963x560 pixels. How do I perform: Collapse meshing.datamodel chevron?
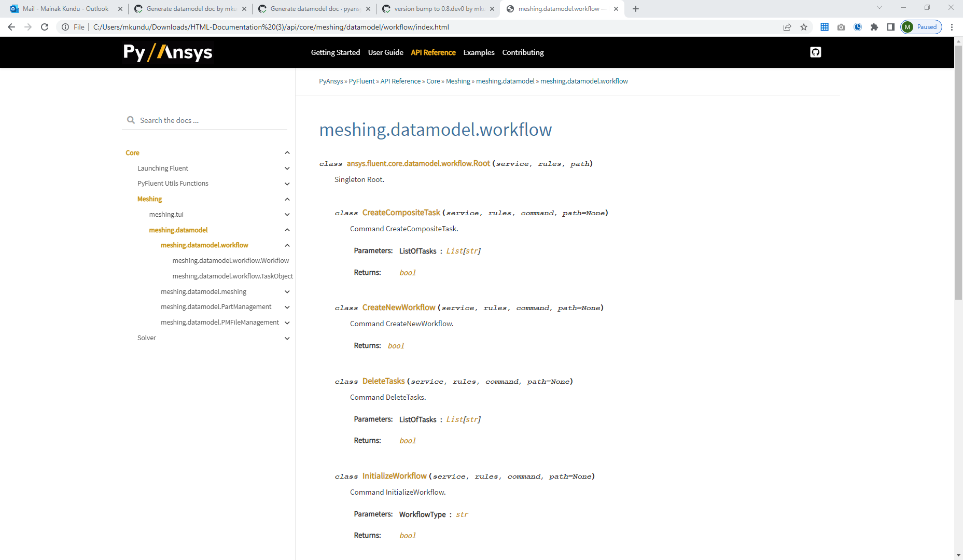point(287,230)
